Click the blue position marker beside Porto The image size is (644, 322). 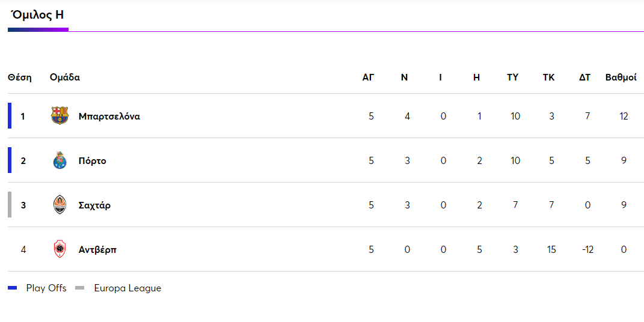[x=10, y=160]
